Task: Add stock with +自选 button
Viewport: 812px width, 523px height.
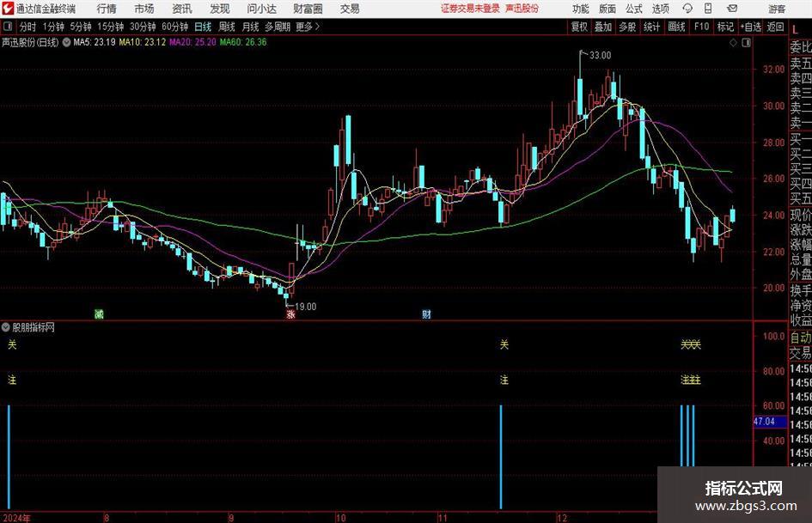Action: click(751, 27)
